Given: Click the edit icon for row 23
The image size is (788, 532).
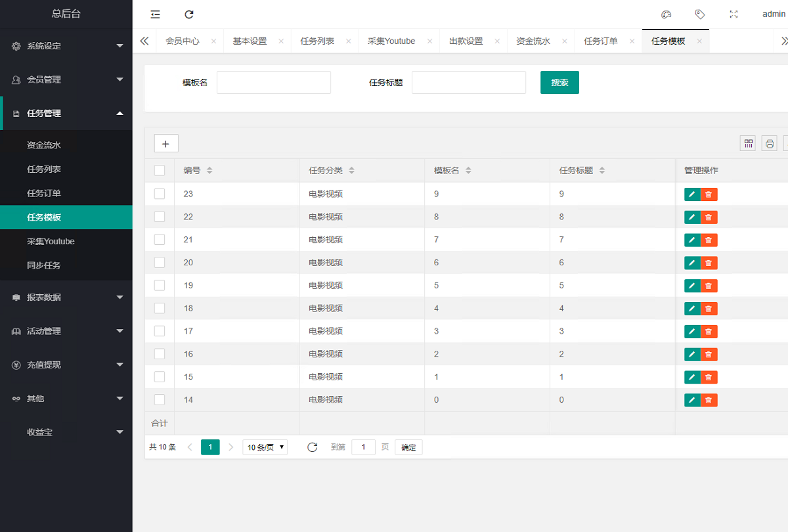Looking at the screenshot, I should (692, 194).
